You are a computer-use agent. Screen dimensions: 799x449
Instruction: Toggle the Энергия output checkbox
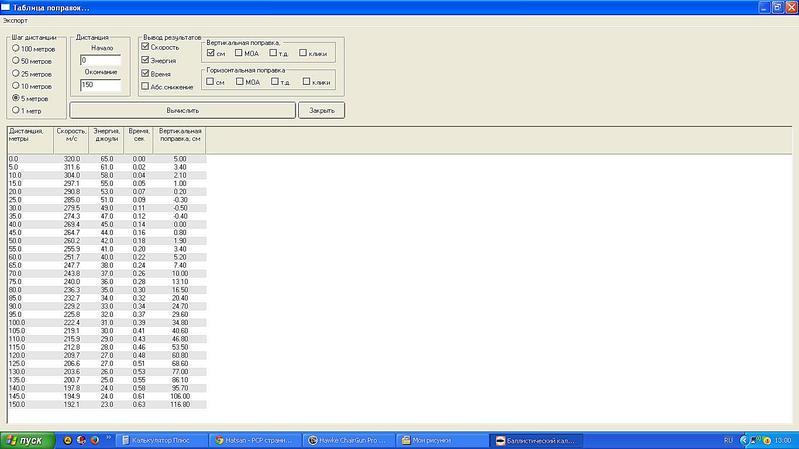pyautogui.click(x=145, y=60)
